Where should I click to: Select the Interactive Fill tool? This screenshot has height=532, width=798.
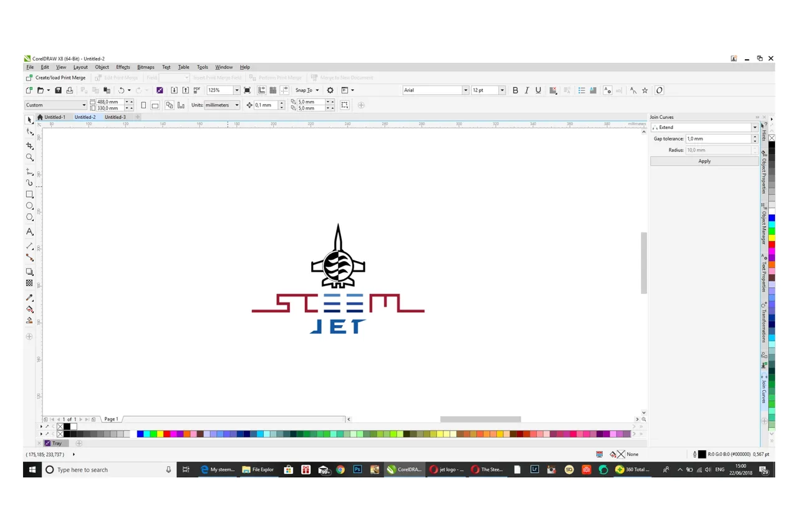29,309
